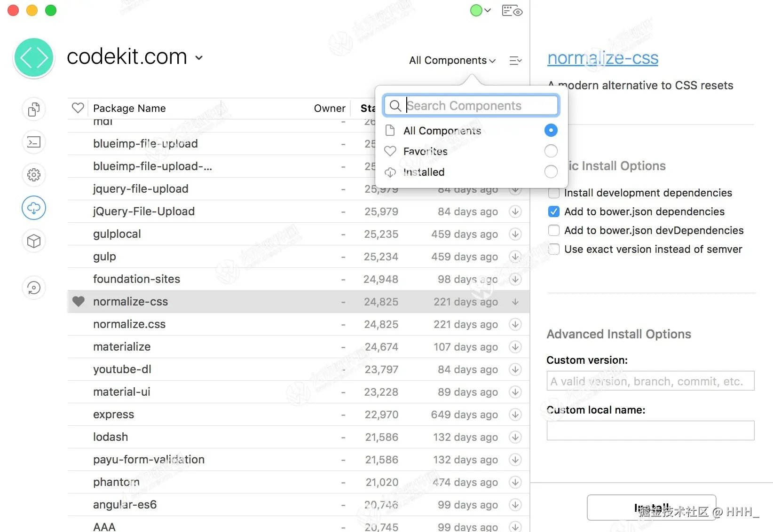Image resolution: width=773 pixels, height=532 pixels.
Task: Open the list options filter icon
Action: [x=515, y=61]
